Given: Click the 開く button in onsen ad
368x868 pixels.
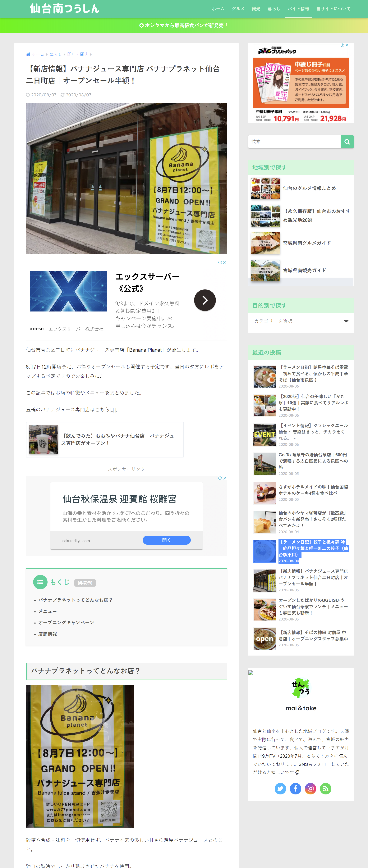Looking at the screenshot, I should coord(167,540).
